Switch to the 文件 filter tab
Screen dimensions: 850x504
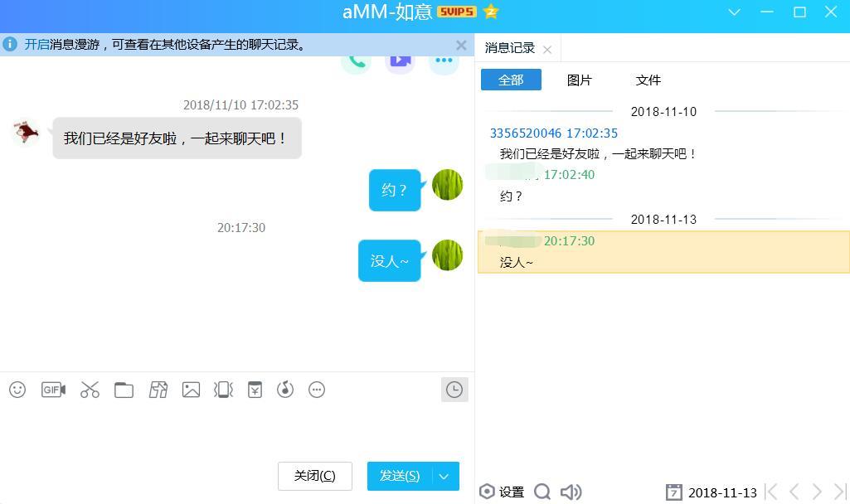click(x=648, y=80)
